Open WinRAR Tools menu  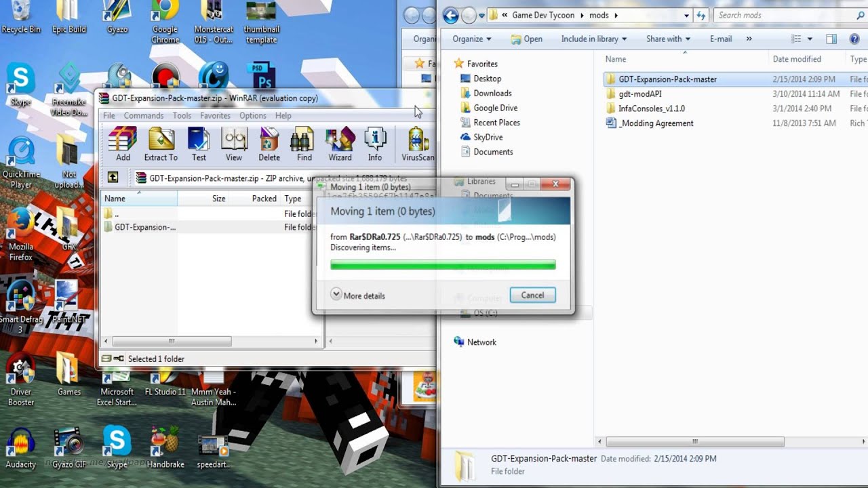click(x=182, y=115)
